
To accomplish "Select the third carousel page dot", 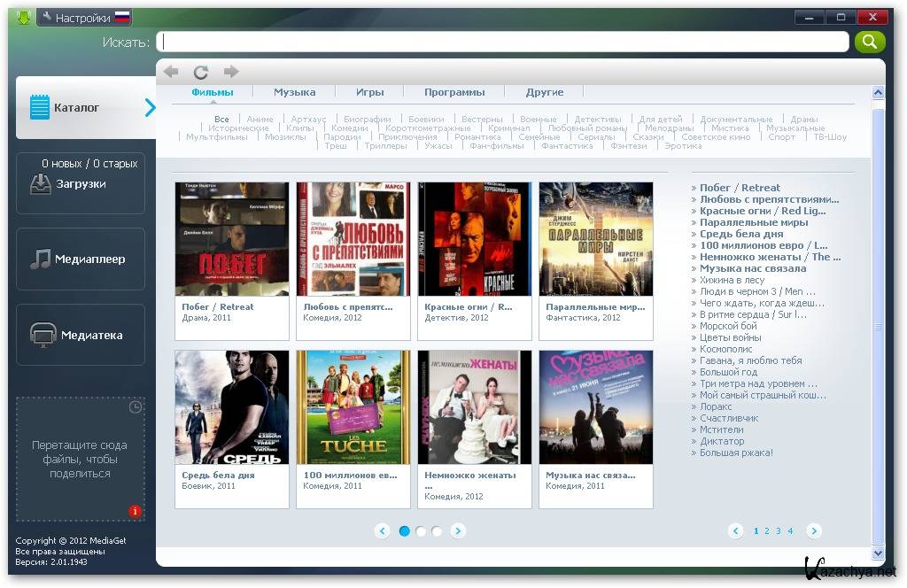I will (x=437, y=531).
